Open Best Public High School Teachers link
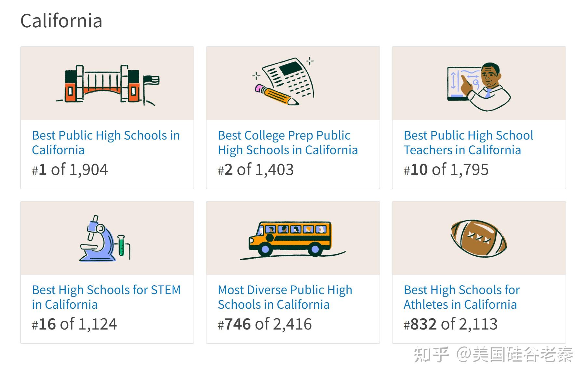The height and width of the screenshot is (378, 588). pos(468,142)
